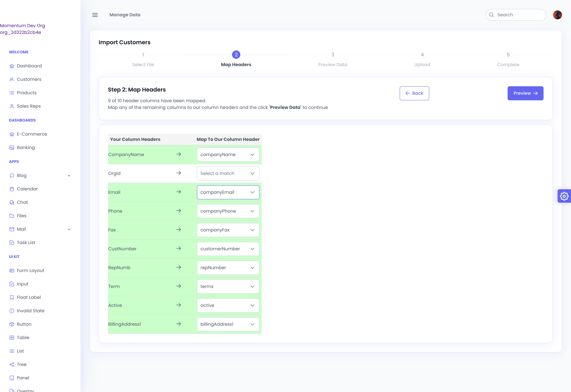The image size is (571, 392).
Task: Open Dashboard in the sidebar
Action: [29, 66]
